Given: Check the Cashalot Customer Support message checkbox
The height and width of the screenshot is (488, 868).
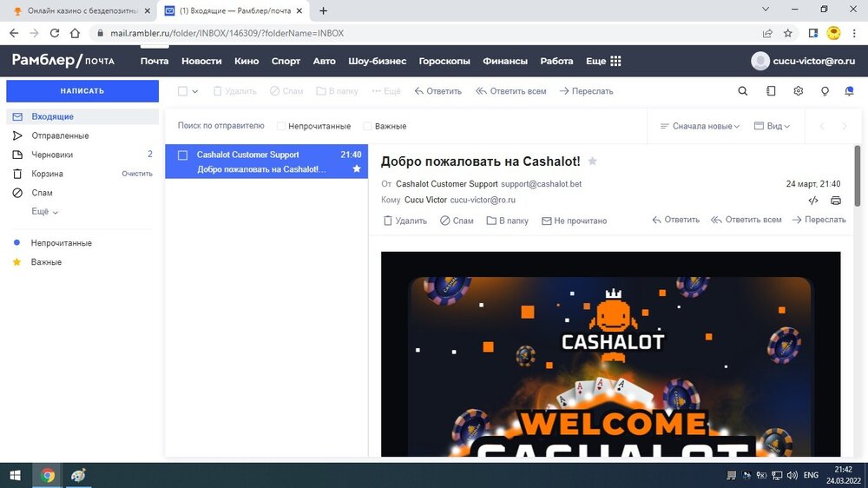Looking at the screenshot, I should click(182, 155).
